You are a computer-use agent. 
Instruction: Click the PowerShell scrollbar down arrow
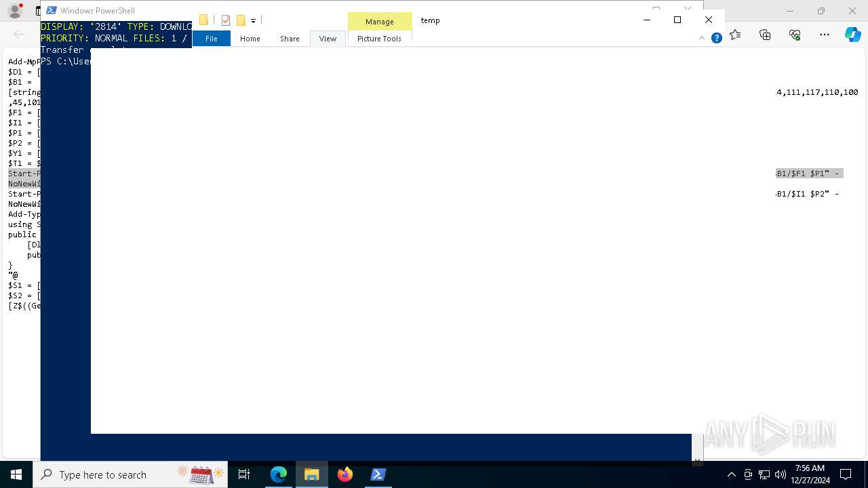tap(697, 461)
